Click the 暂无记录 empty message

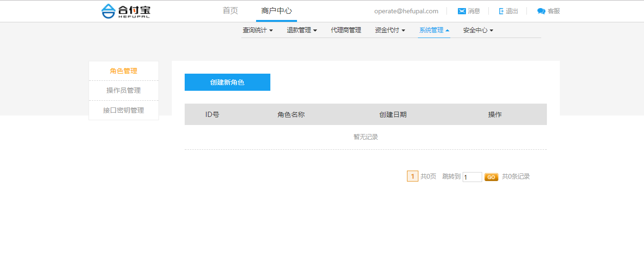coord(366,137)
